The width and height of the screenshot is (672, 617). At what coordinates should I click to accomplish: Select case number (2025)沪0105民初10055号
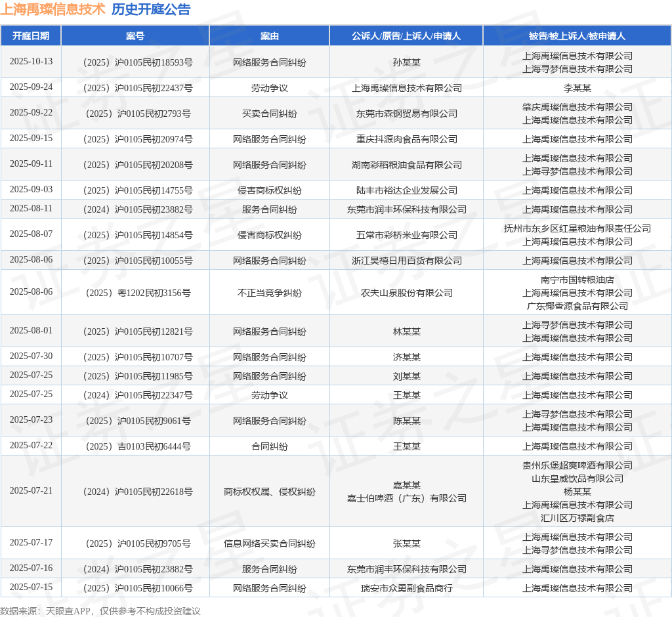(138, 261)
